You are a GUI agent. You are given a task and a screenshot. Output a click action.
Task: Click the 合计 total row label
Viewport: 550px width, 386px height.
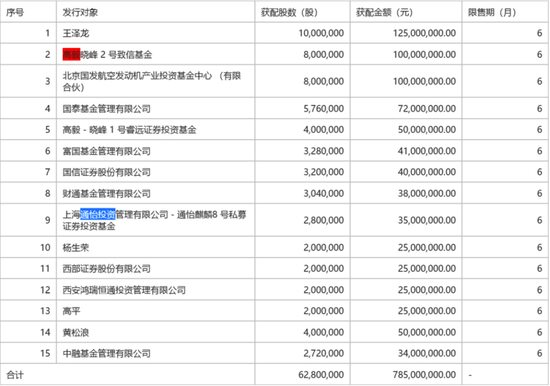tap(15, 375)
